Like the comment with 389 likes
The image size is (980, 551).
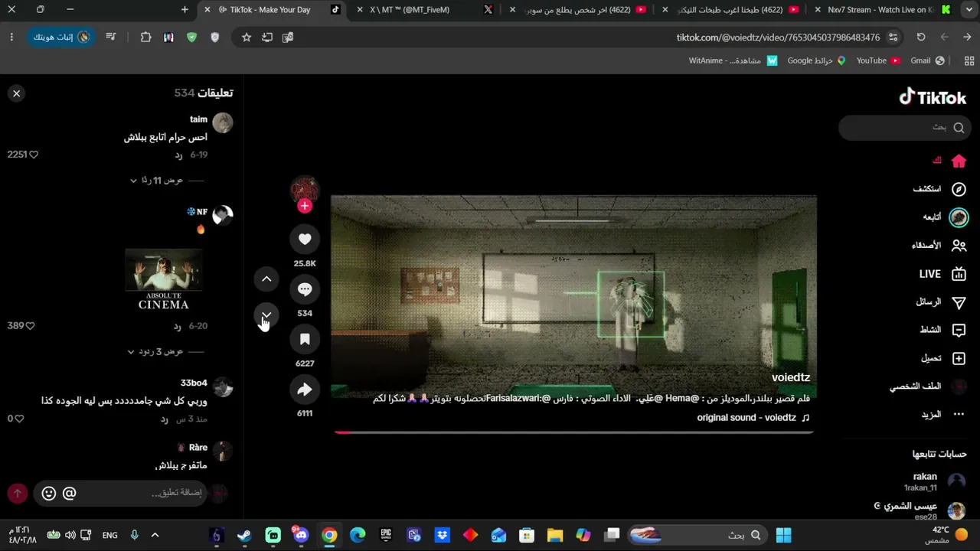30,326
